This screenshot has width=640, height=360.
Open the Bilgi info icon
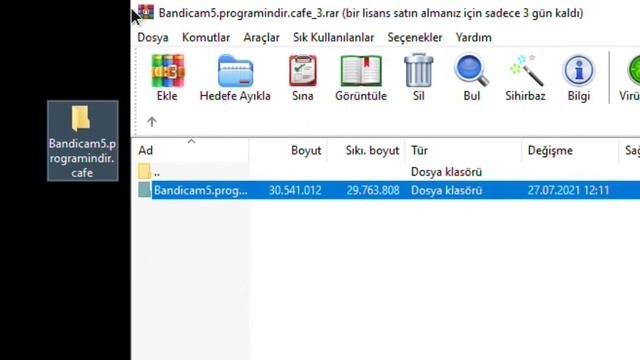(579, 70)
